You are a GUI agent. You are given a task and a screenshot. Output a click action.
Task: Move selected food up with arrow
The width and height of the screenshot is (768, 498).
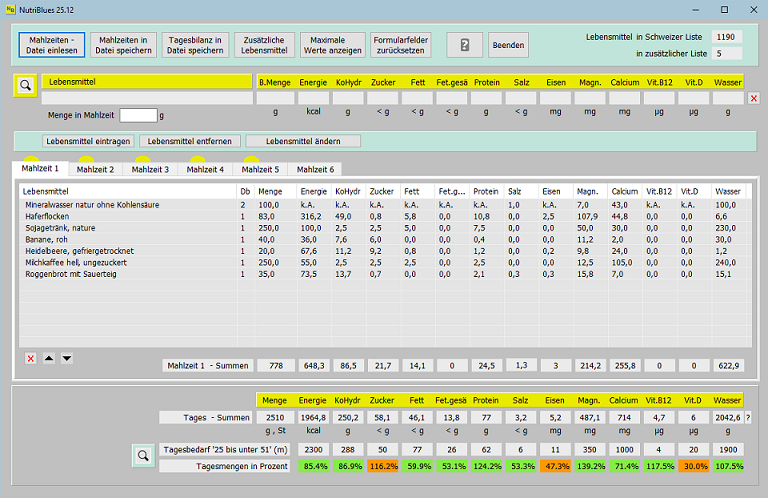coord(49,358)
